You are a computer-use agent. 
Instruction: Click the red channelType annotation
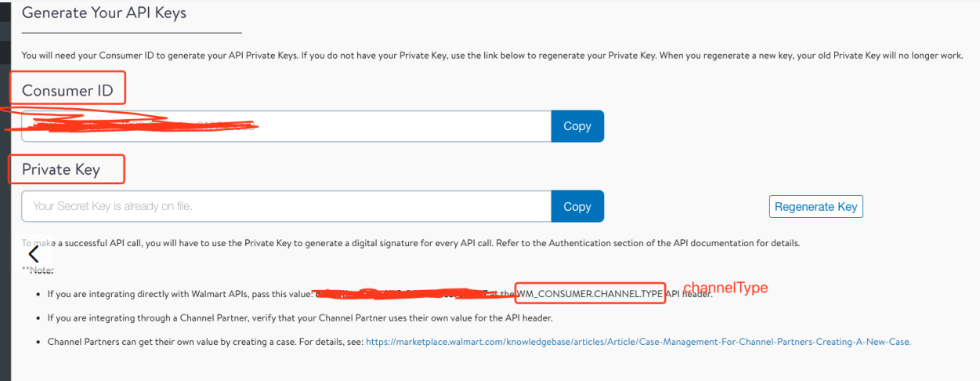[x=726, y=288]
